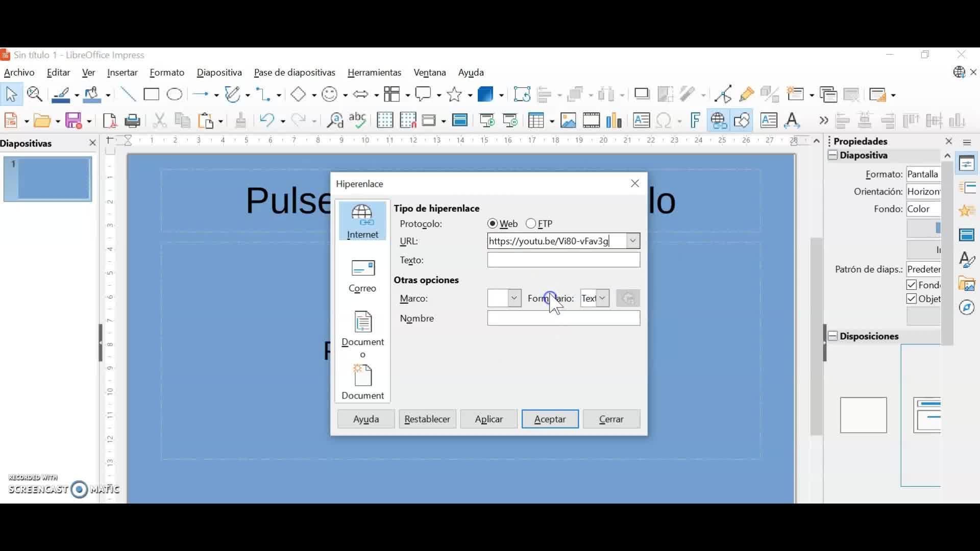Click the Texto input field

point(563,260)
